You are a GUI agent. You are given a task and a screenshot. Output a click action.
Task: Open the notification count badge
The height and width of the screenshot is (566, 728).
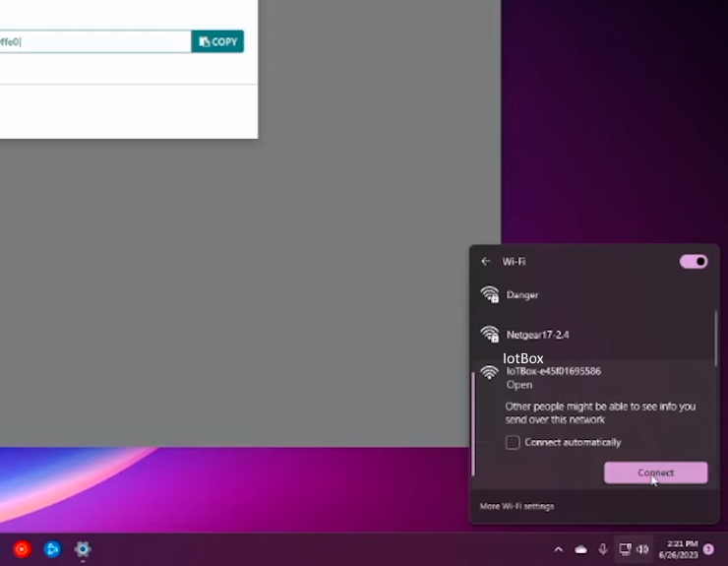click(708, 549)
